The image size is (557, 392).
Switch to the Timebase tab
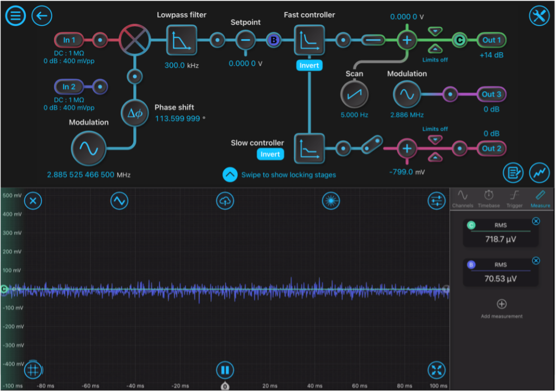(488, 199)
